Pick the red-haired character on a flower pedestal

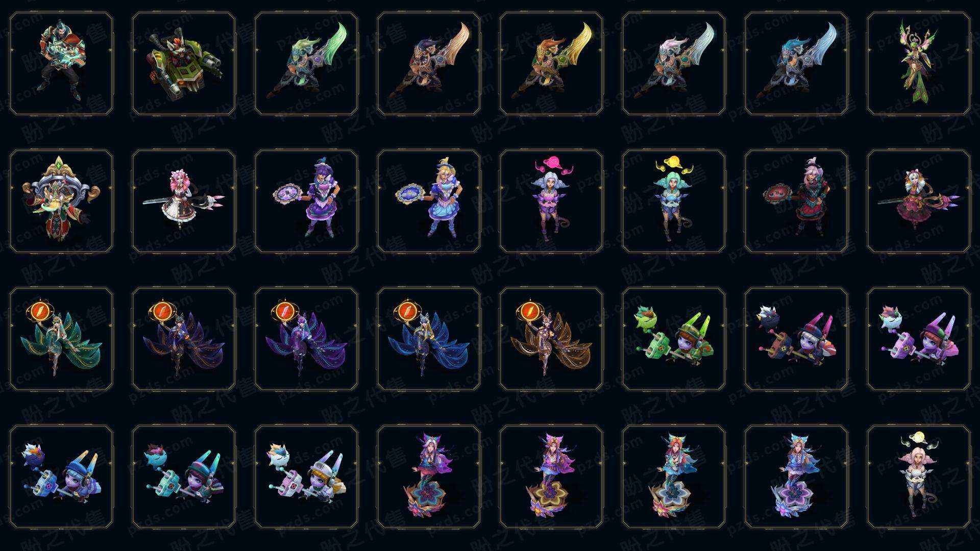coord(674,477)
